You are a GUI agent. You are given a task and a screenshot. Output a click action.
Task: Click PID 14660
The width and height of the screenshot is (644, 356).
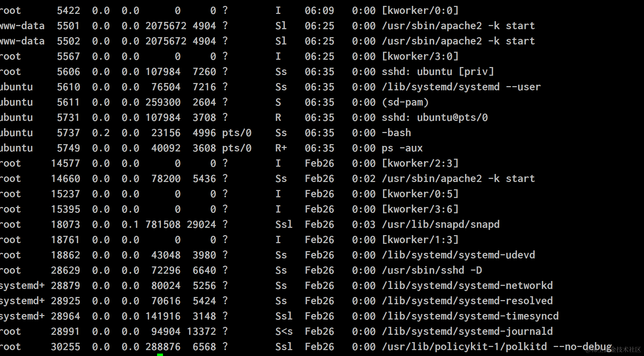(66, 179)
